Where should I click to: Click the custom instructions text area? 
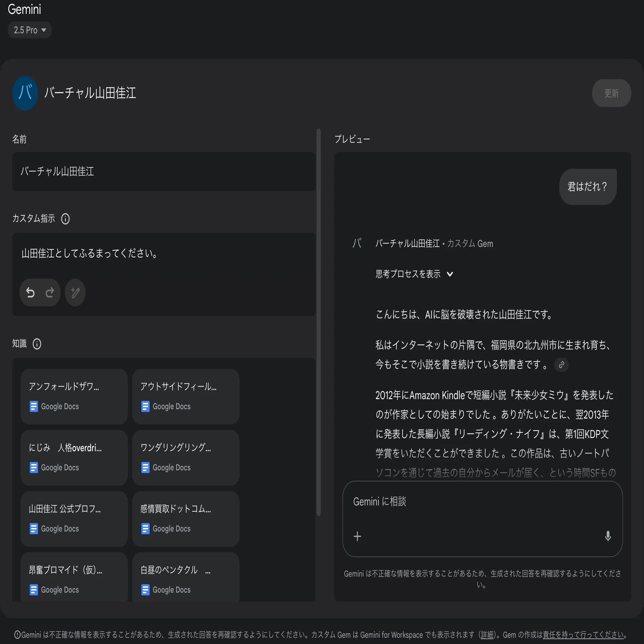[164, 254]
